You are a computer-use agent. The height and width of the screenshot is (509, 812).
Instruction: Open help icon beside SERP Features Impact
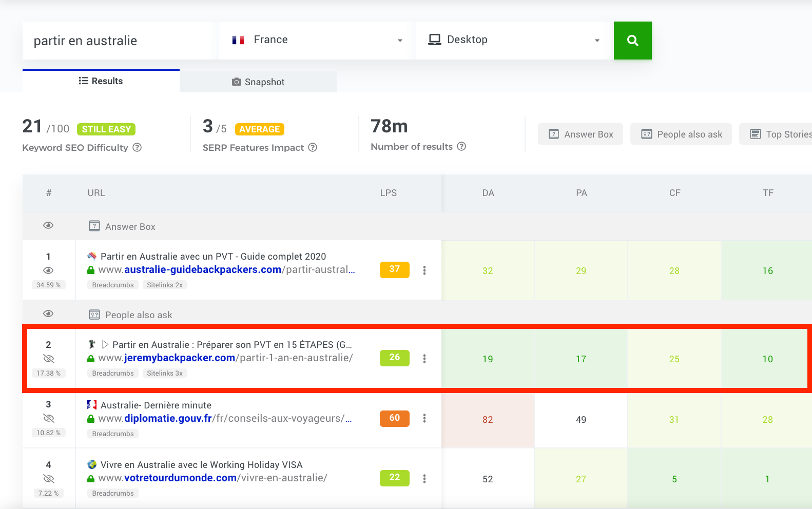click(x=313, y=147)
